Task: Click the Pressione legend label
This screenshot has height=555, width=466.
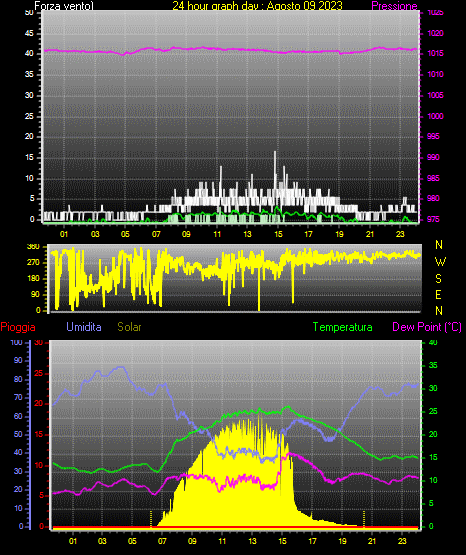Action: coord(394,6)
